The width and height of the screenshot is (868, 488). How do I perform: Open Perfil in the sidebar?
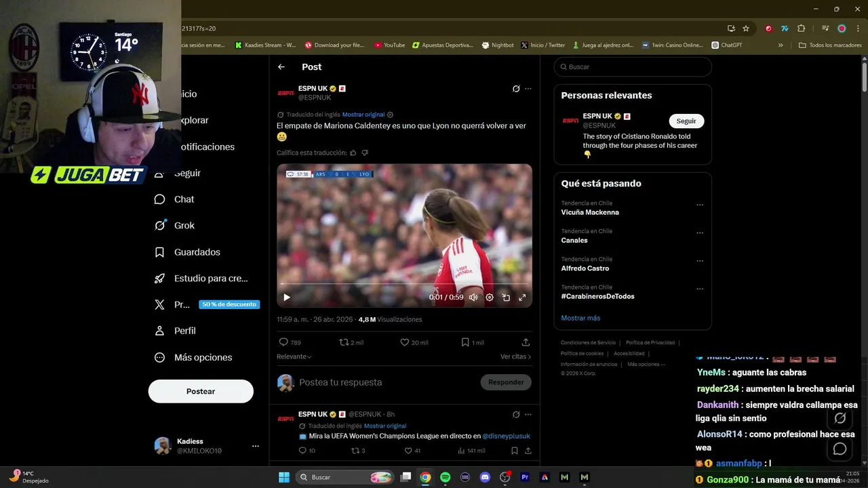[175, 331]
